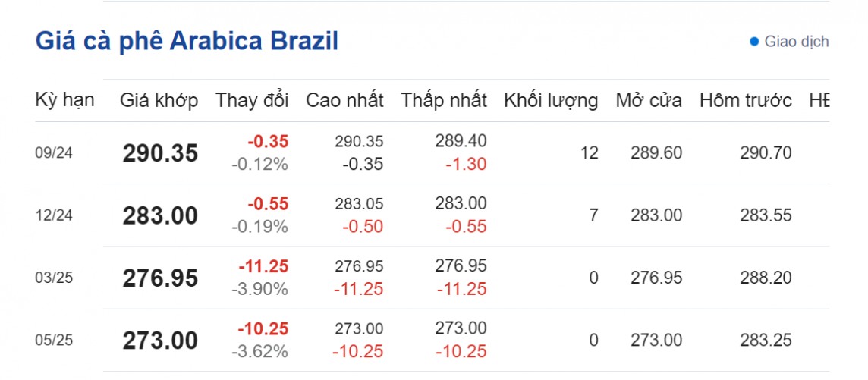Click the 290.35 matched price
This screenshot has height=380, width=868.
point(160,153)
